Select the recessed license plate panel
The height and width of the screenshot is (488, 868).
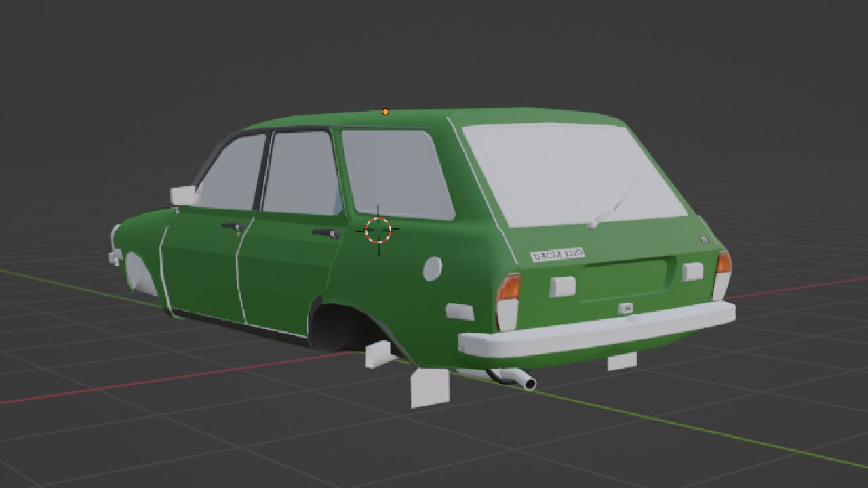(x=624, y=279)
